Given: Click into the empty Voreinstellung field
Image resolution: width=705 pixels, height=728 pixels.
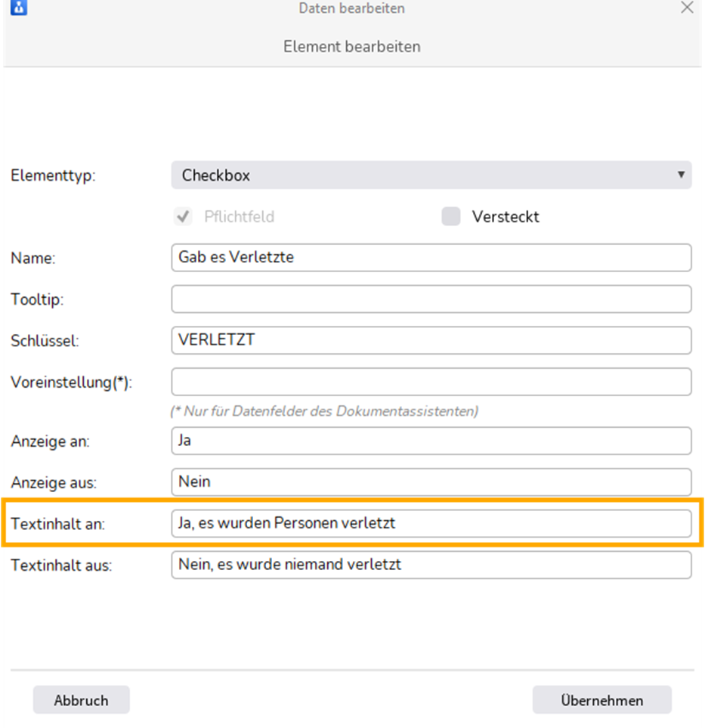Looking at the screenshot, I should (x=431, y=382).
